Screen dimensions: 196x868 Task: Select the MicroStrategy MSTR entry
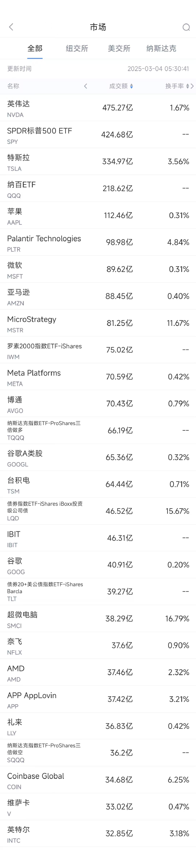pos(98,323)
